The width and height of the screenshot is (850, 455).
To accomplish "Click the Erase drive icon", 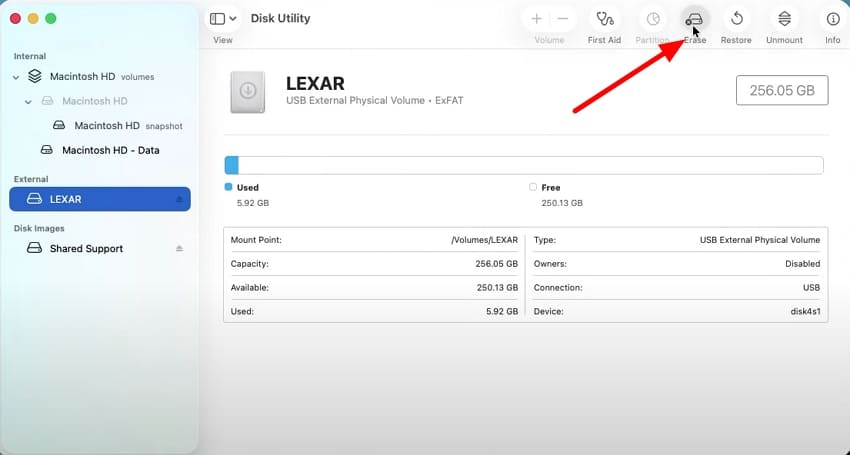I will coord(694,20).
